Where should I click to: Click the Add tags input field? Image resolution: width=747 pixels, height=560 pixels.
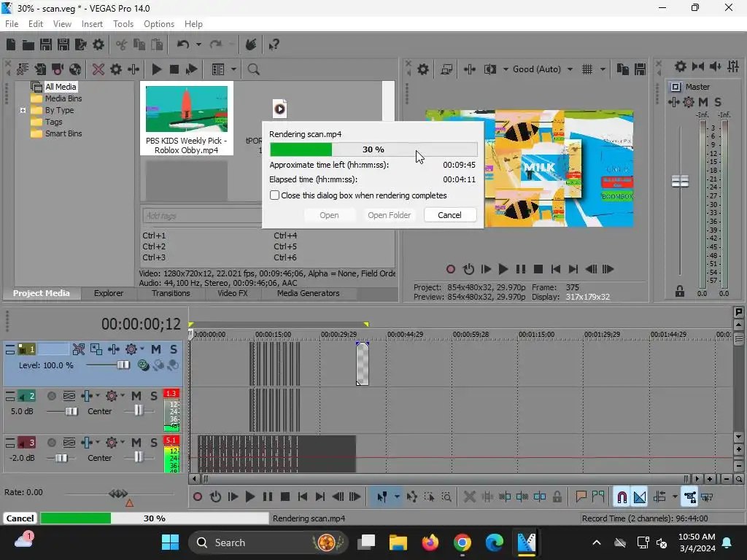click(x=202, y=216)
